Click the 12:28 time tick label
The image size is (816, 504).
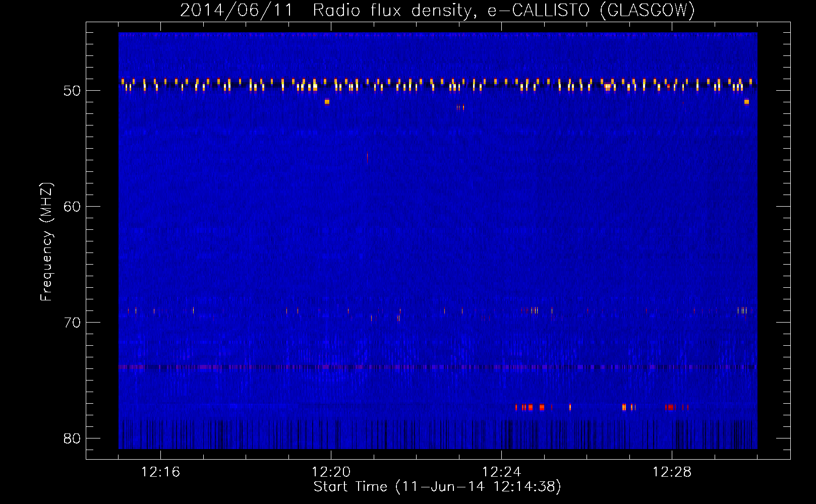point(672,472)
